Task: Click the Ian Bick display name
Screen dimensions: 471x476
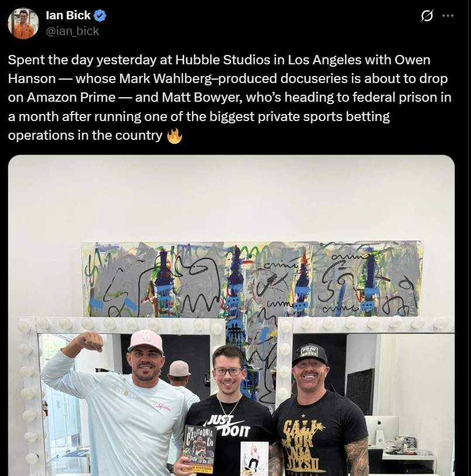Action: click(68, 15)
